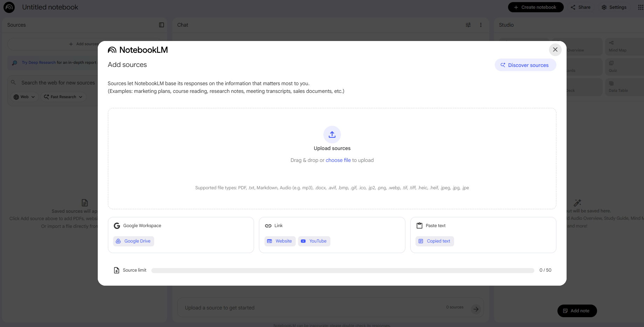Click the Mind Map icon

click(x=611, y=43)
